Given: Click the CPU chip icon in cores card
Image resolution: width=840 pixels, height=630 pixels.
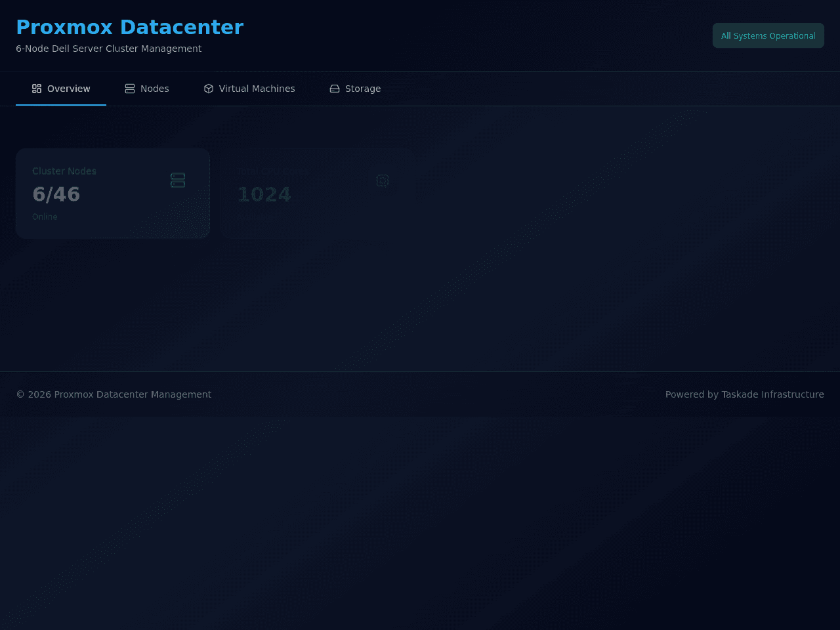Looking at the screenshot, I should pos(383,180).
